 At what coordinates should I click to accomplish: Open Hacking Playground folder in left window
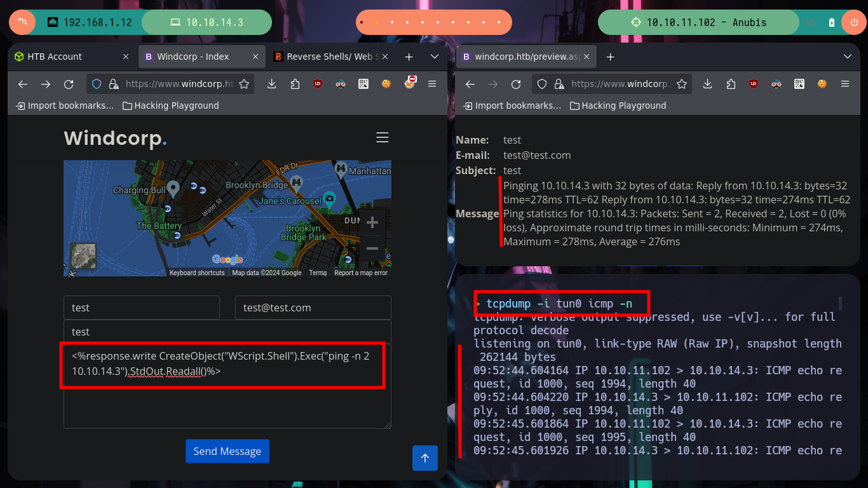click(170, 105)
